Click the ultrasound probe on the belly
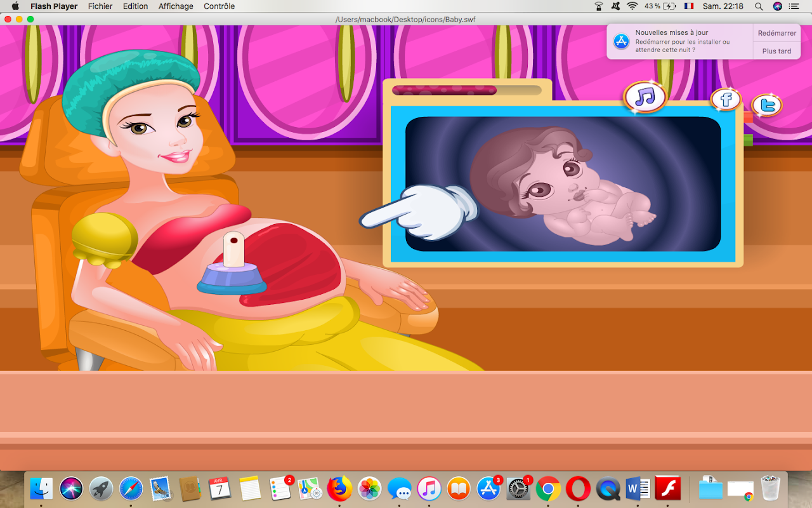 click(x=232, y=264)
